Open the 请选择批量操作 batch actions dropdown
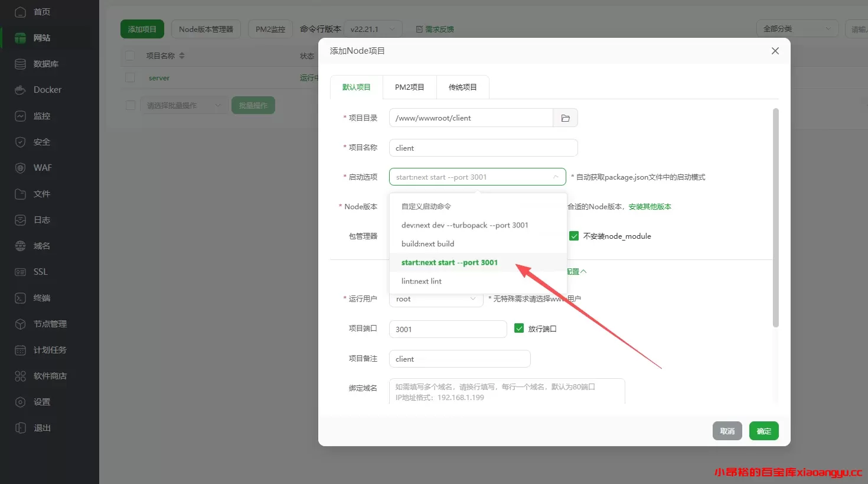Image resolution: width=868 pixels, height=484 pixels. tap(184, 105)
